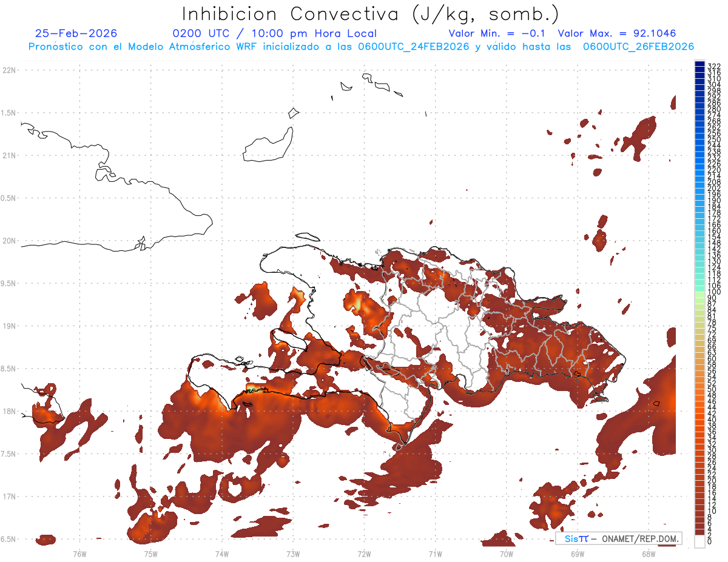Click the '6.5N' latitude tick label
Viewport: 728px width, 562px height.
(8, 539)
